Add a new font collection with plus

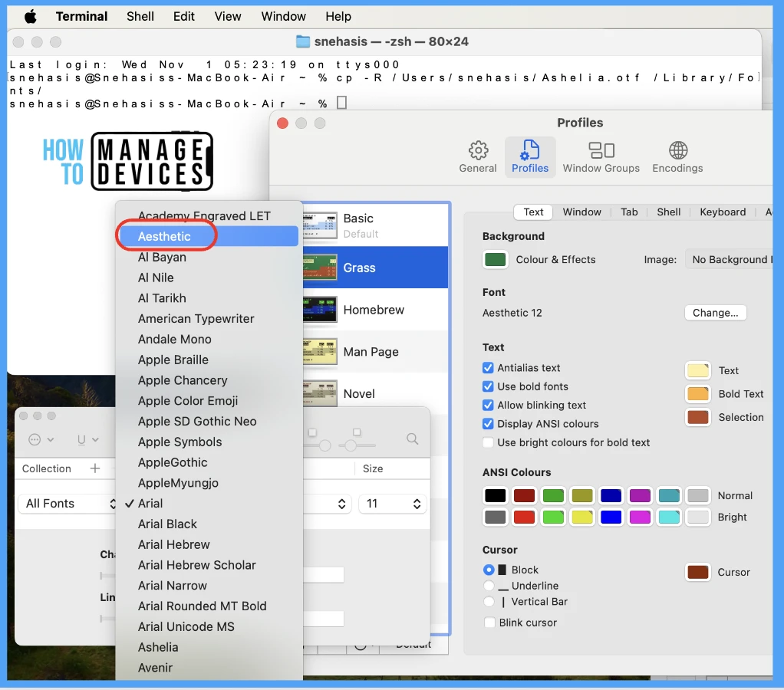(95, 468)
